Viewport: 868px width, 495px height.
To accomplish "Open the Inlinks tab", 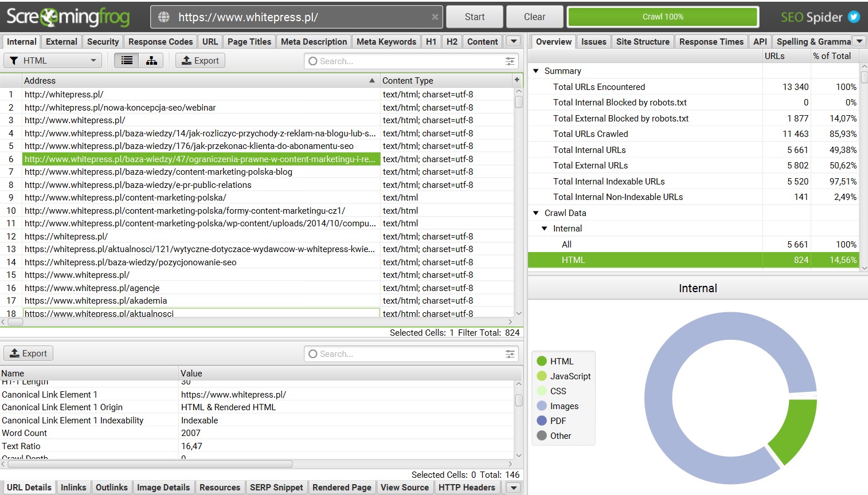I will click(x=73, y=488).
